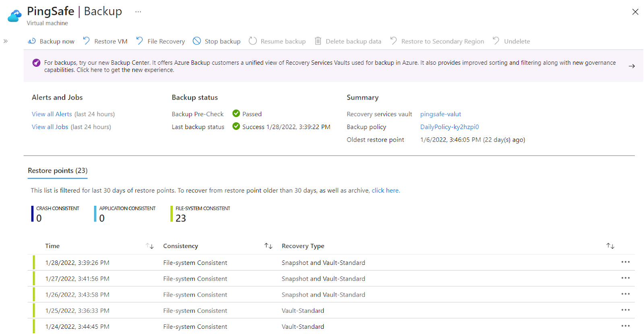Open View all Alerts link
The image size is (644, 334).
tap(52, 114)
